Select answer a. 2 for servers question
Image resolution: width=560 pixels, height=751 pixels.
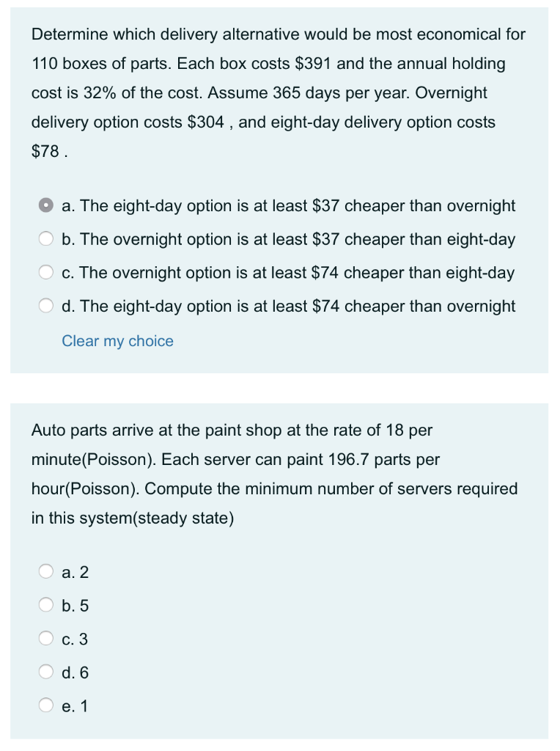[46, 571]
